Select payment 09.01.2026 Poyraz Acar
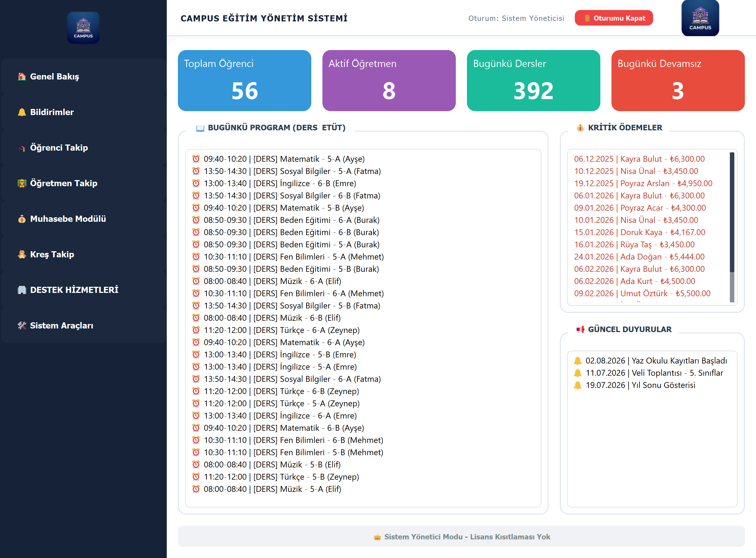 [x=640, y=208]
